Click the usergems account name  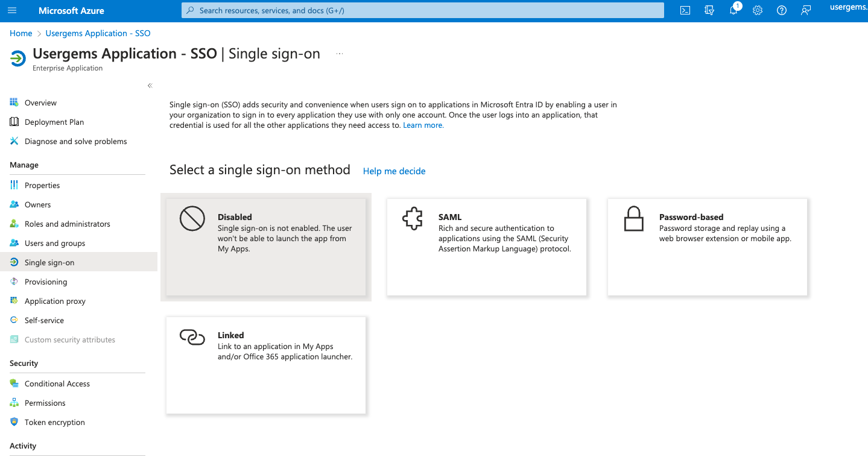[849, 7]
